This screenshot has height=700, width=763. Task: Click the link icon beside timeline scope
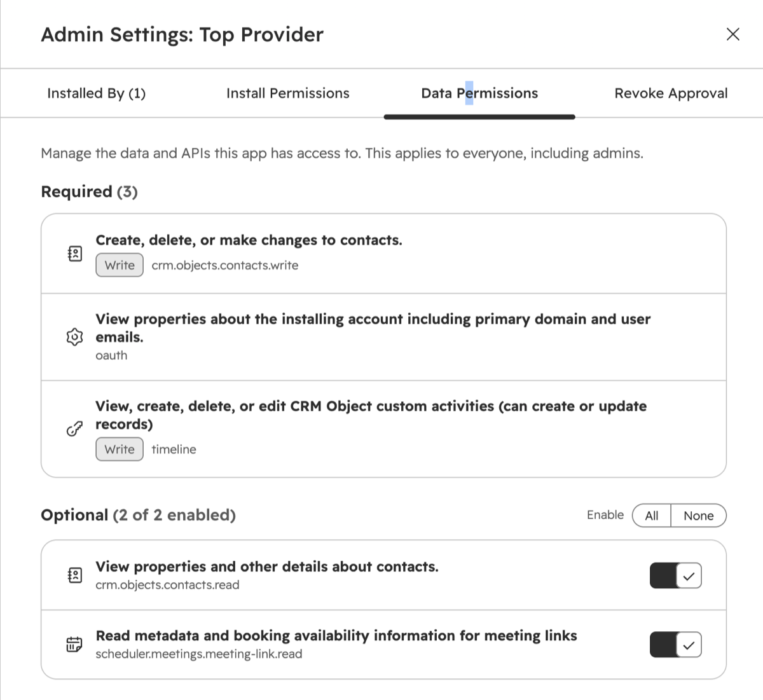coord(75,430)
